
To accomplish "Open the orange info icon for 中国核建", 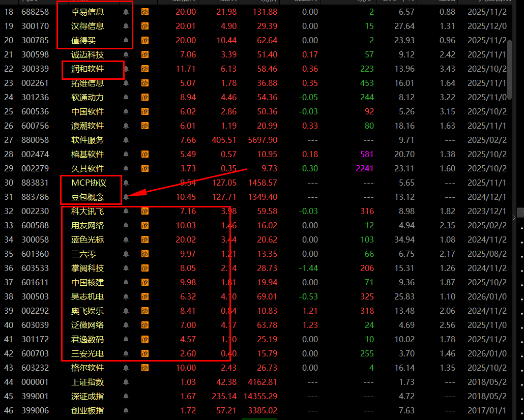I will coord(145,282).
